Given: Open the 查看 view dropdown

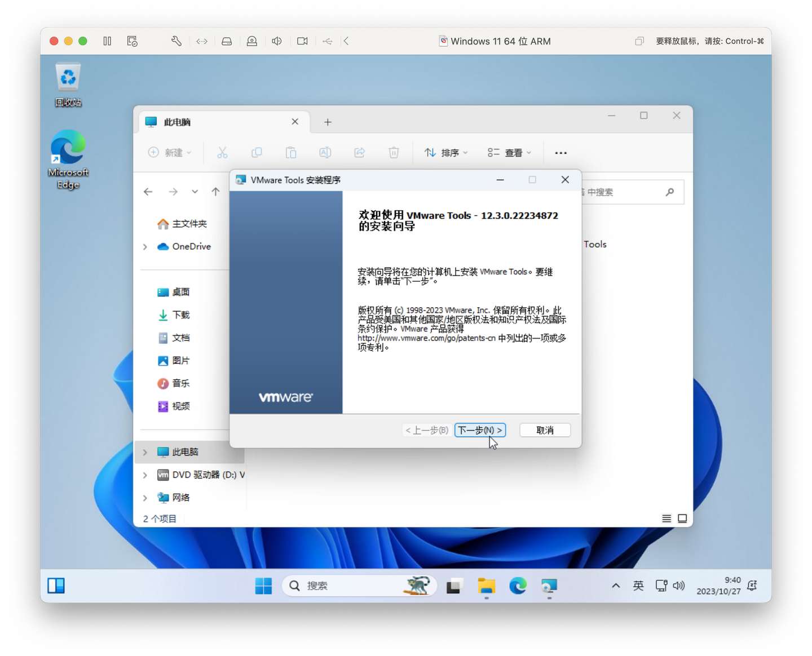Looking at the screenshot, I should [x=510, y=153].
